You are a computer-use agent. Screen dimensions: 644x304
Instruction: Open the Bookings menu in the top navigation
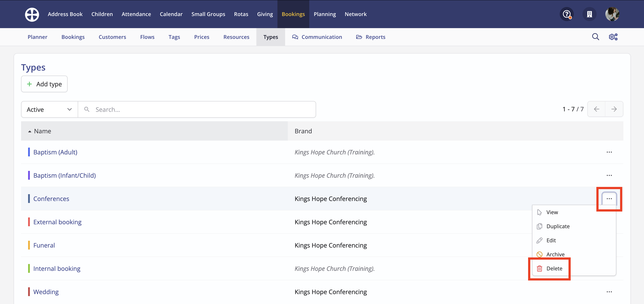pyautogui.click(x=293, y=14)
